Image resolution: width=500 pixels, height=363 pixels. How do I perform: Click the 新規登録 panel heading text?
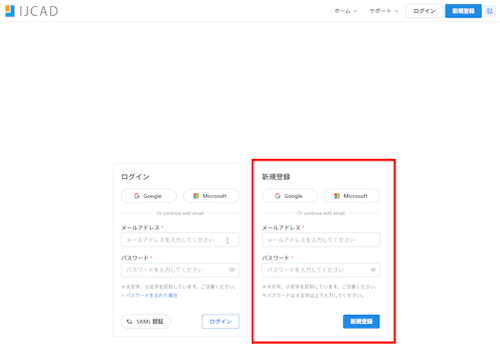pos(276,177)
